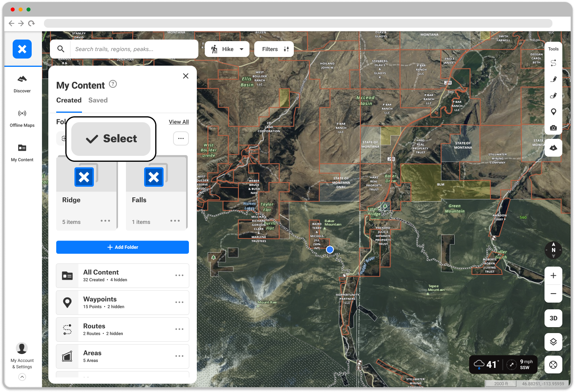Reload the page with refresh icon
Image resolution: width=575 pixels, height=392 pixels.
(x=31, y=23)
